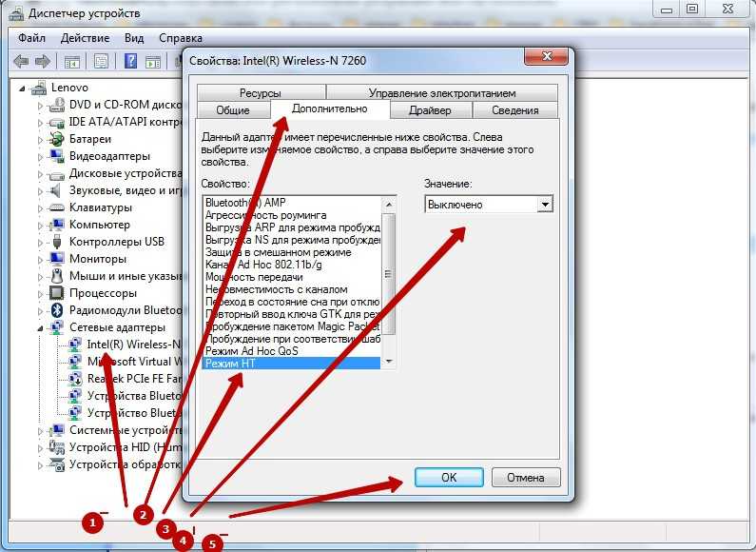Select Пробуждение пакетом Magic Packet property
This screenshot has width=756, height=552.
click(x=292, y=326)
